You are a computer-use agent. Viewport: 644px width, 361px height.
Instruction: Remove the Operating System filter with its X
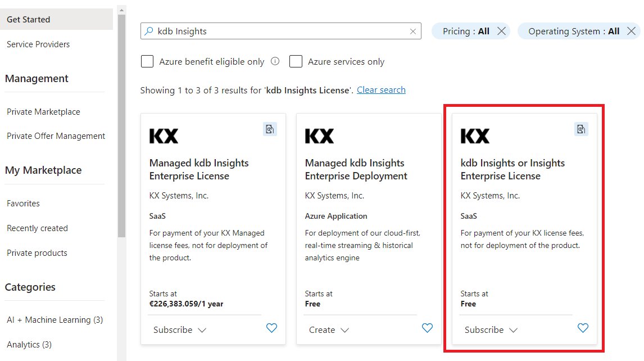[631, 31]
